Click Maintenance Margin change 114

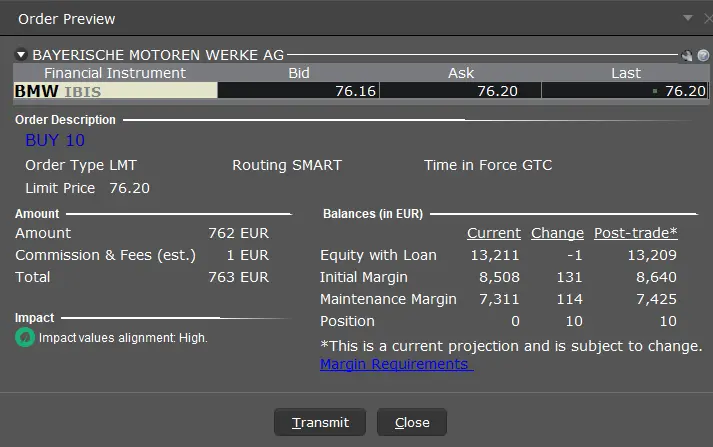point(570,299)
